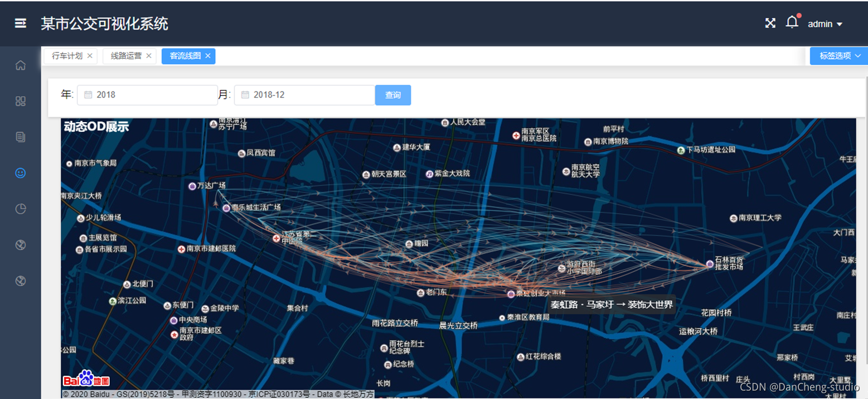Toggle the sidebar with the hamburger icon
Viewport: 868px width, 399px height.
click(20, 23)
